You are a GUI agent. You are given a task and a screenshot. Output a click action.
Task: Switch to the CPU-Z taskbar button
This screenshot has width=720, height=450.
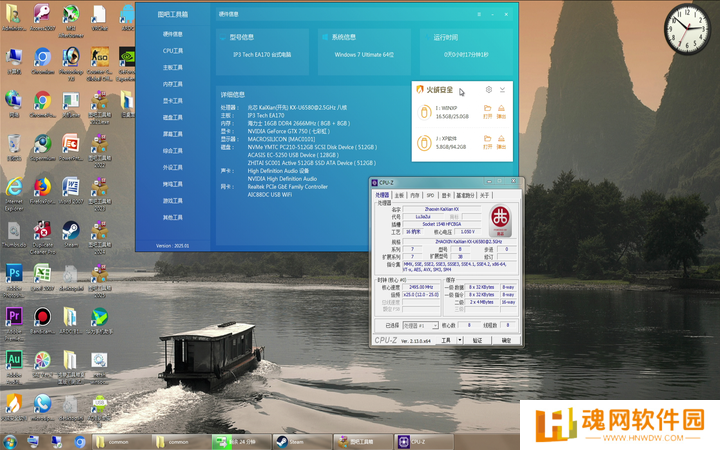coord(424,442)
